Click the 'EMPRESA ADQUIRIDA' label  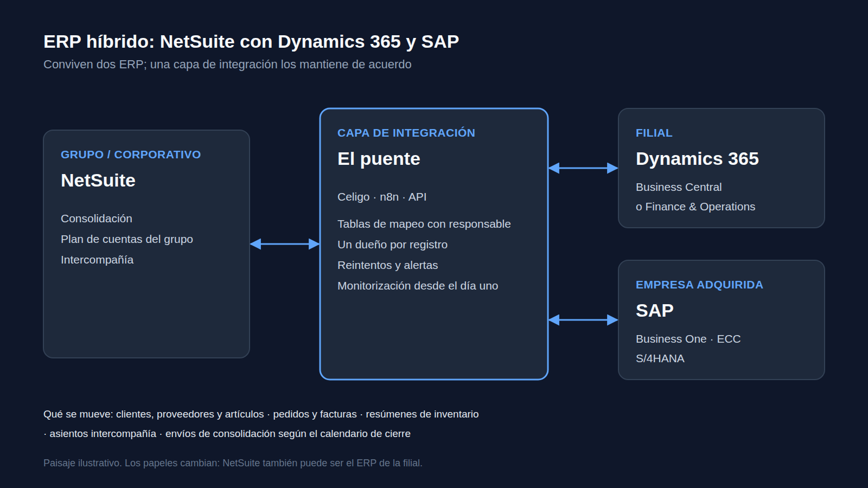699,285
